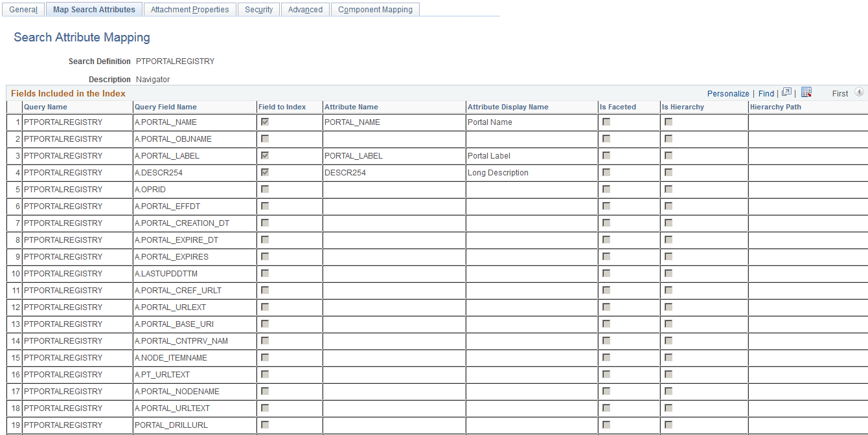
Task: Click the Personalize link
Action: 728,93
